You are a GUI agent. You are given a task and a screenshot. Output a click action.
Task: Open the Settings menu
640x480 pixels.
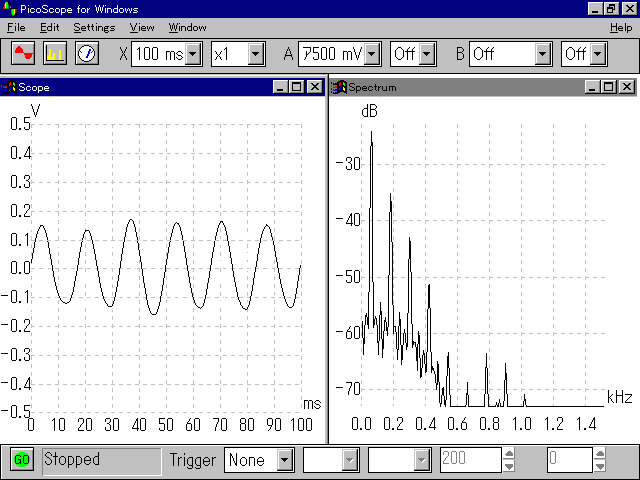[93, 27]
